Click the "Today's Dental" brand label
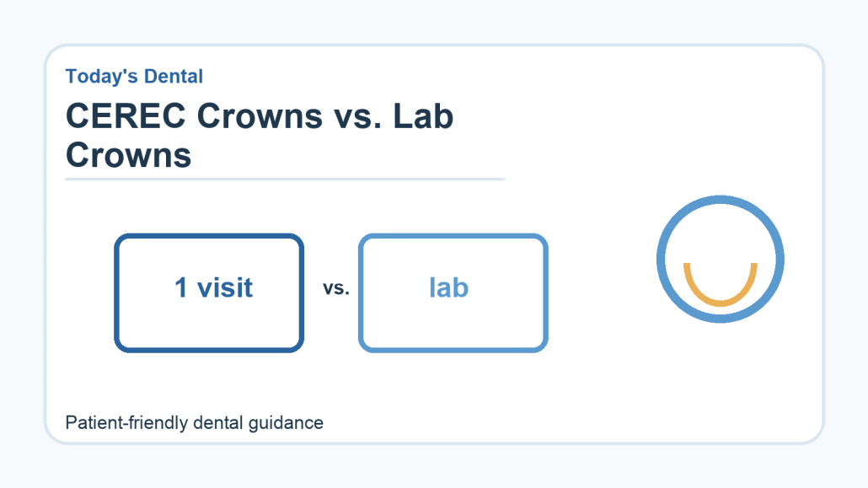 point(135,77)
